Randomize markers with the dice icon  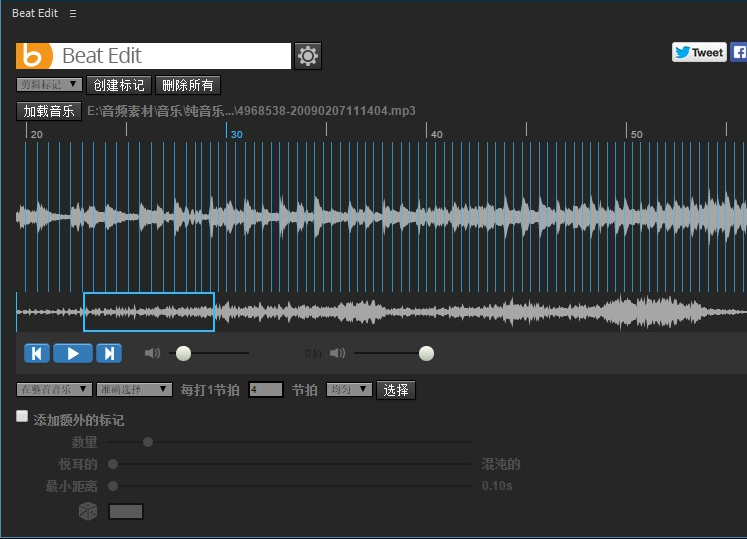click(88, 511)
